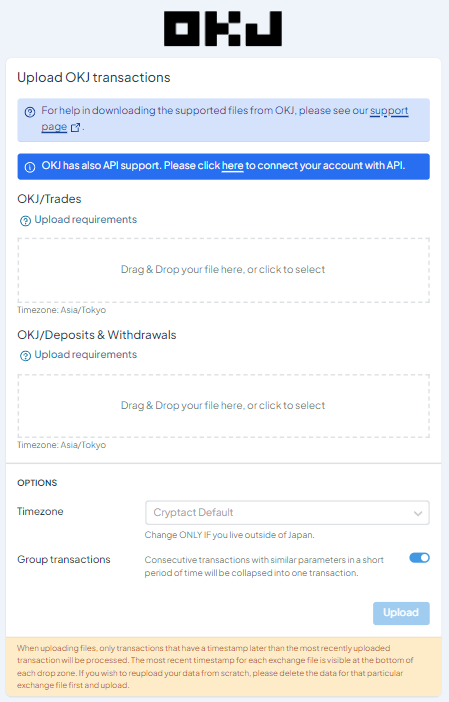Open Upload requirements for OKJ/Trades
449x702 pixels.
point(86,219)
